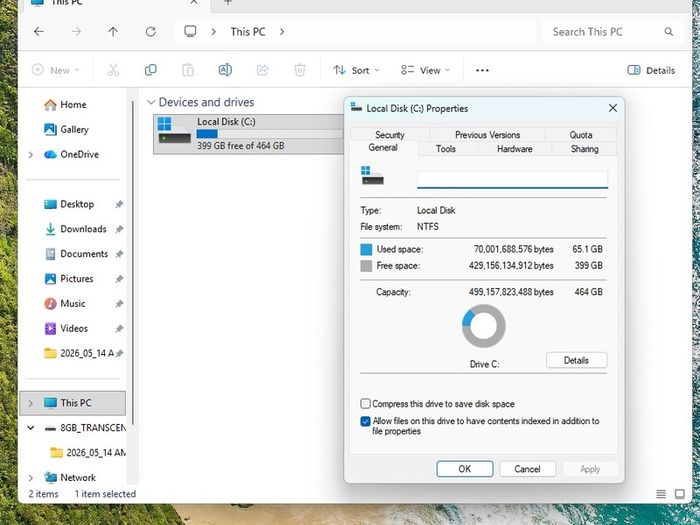The height and width of the screenshot is (525, 700).
Task: Open 2026_05_14 subfolder under 8GB_TRANSCEND
Action: click(88, 453)
